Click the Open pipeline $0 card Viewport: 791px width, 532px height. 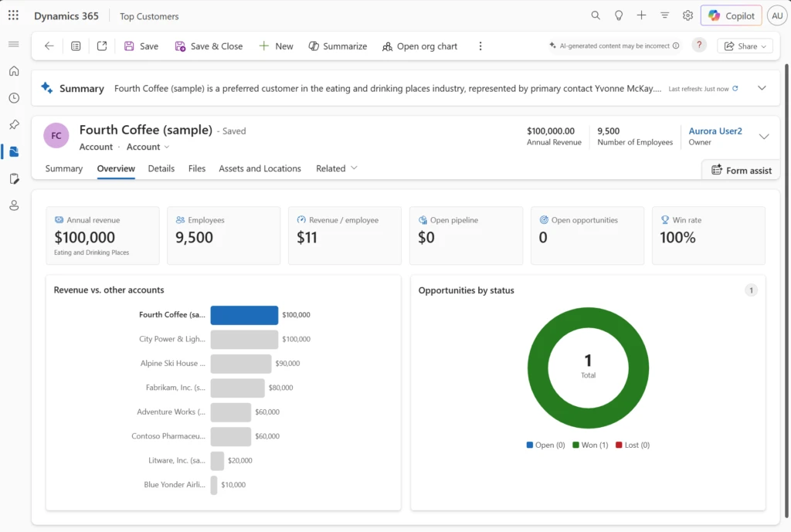466,236
